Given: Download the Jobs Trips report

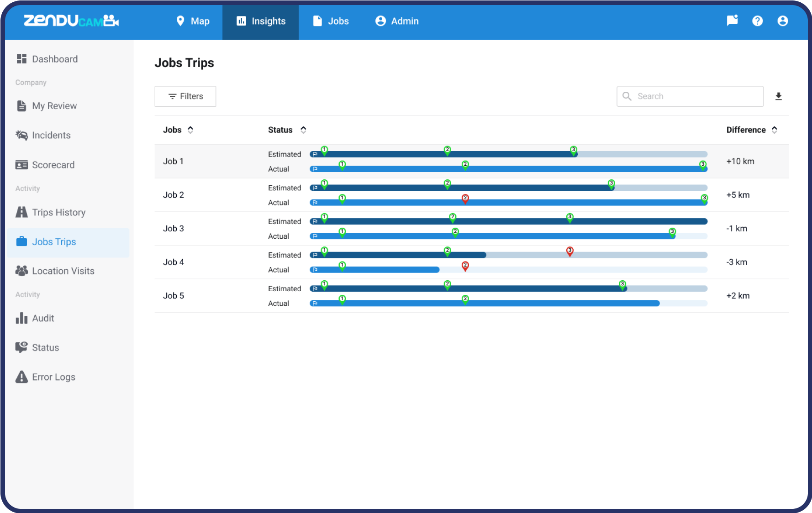Looking at the screenshot, I should coord(779,96).
